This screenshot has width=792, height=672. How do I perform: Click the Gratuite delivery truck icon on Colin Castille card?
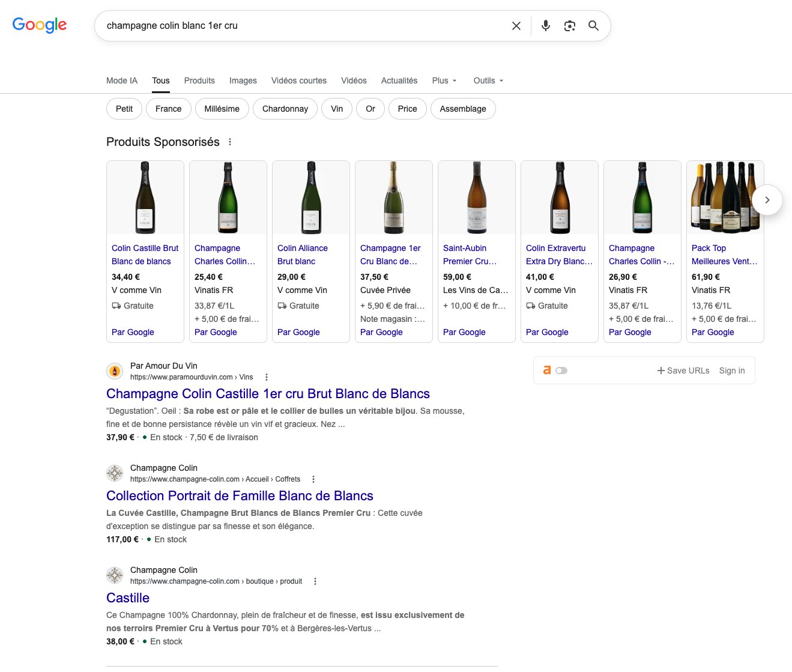(116, 306)
